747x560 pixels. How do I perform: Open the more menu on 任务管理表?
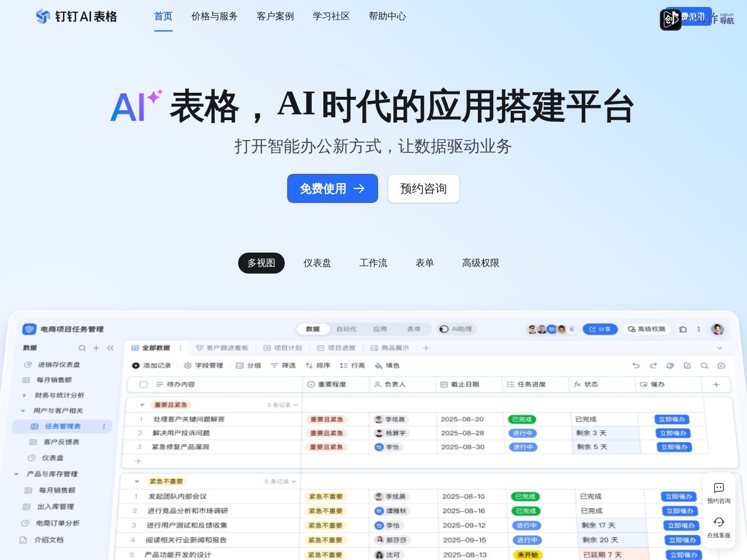pyautogui.click(x=104, y=426)
